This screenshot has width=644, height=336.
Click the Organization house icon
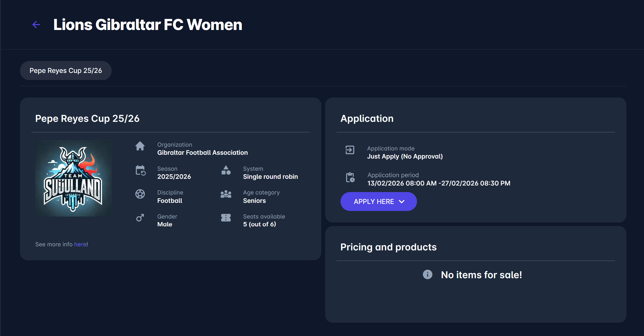coord(140,146)
